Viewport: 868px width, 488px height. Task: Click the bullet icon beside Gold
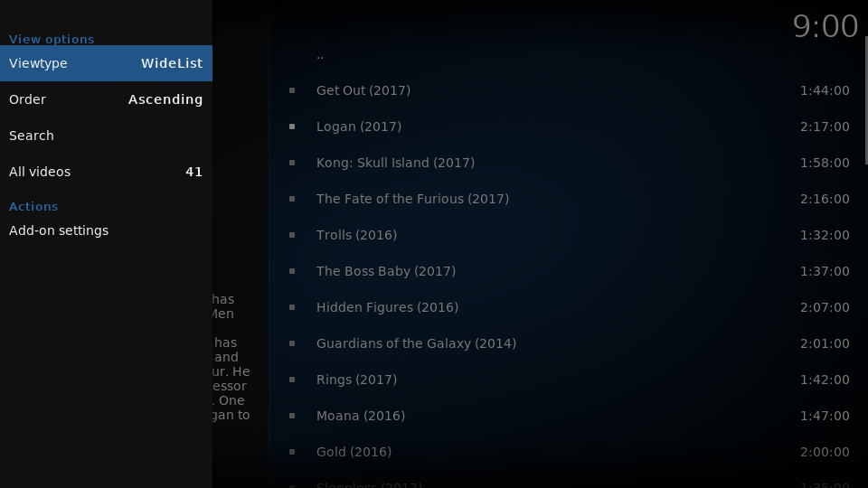tap(292, 452)
